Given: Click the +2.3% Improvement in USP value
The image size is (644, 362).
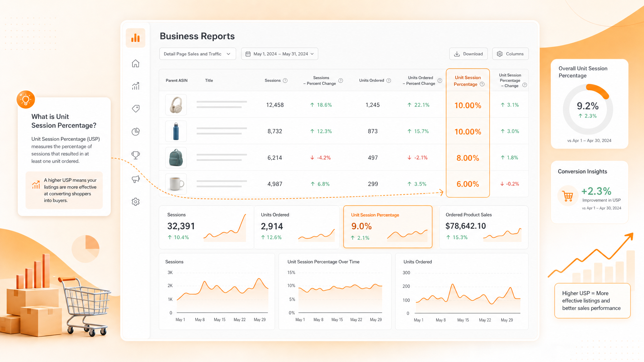Looking at the screenshot, I should (x=596, y=191).
